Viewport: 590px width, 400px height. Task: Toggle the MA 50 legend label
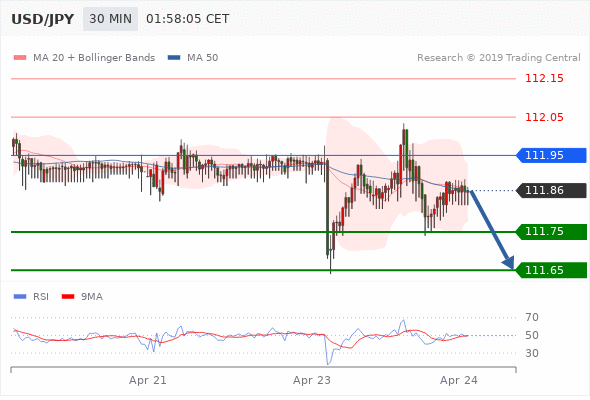[x=202, y=58]
